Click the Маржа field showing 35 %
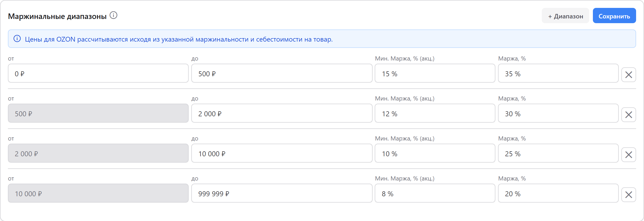 [x=558, y=73]
